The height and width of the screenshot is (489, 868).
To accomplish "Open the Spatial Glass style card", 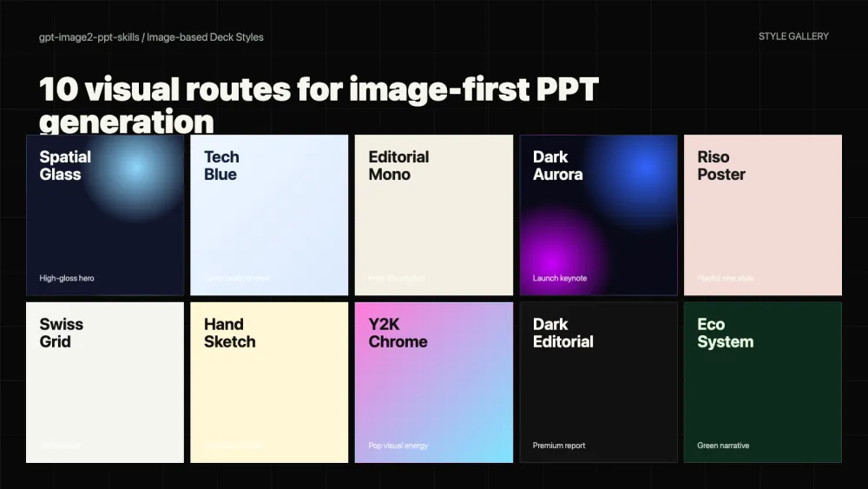I will coord(105,215).
